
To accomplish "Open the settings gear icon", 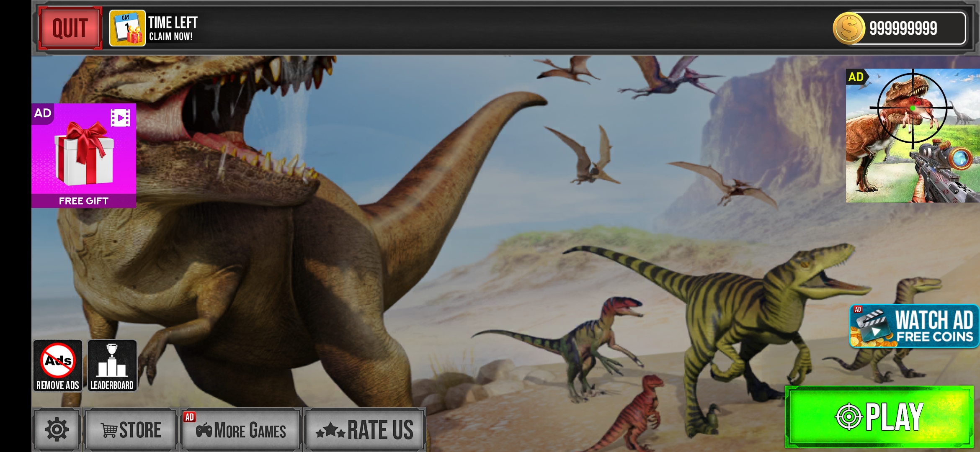I will point(57,429).
